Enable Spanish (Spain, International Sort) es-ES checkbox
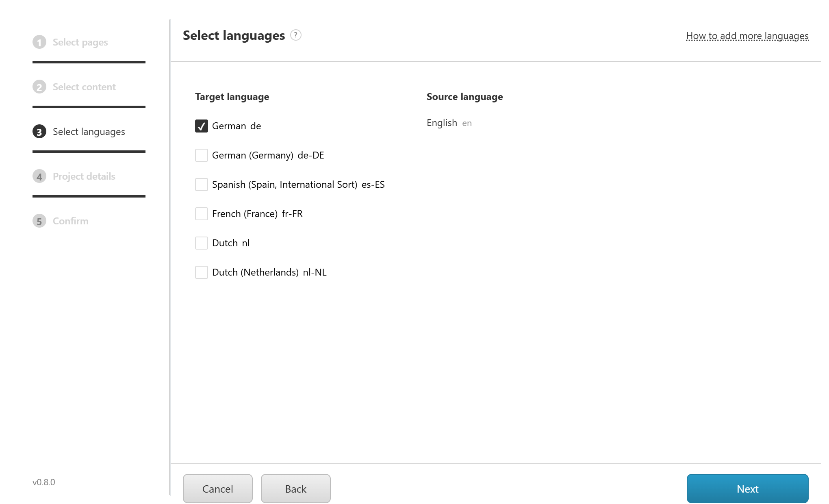This screenshot has height=504, width=829. (202, 185)
